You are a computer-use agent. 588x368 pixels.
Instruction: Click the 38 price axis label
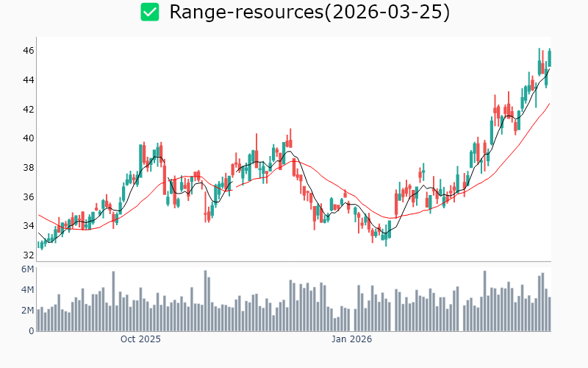point(28,168)
